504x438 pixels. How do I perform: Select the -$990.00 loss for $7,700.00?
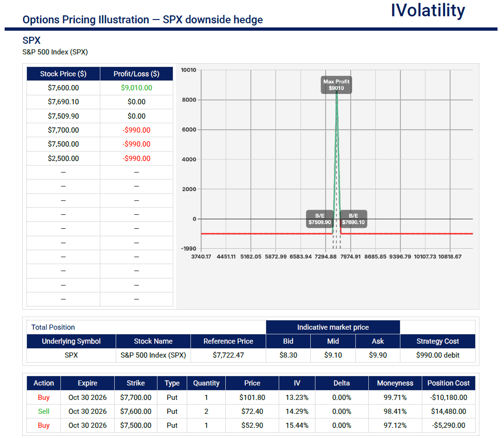pos(136,130)
